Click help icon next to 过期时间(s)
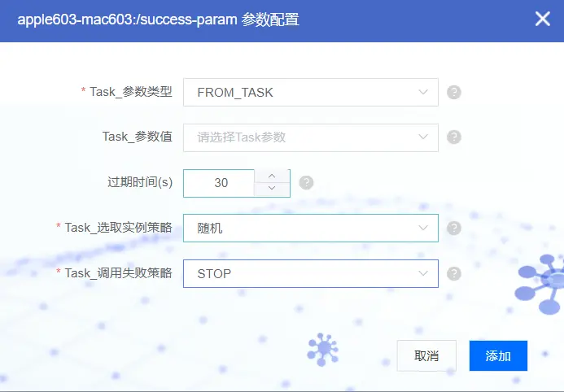 click(307, 182)
